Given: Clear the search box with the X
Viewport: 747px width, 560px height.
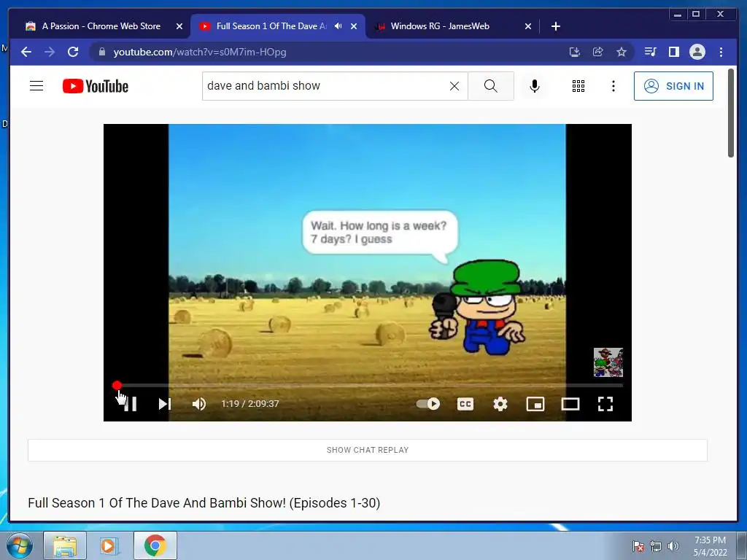Looking at the screenshot, I should pos(454,86).
